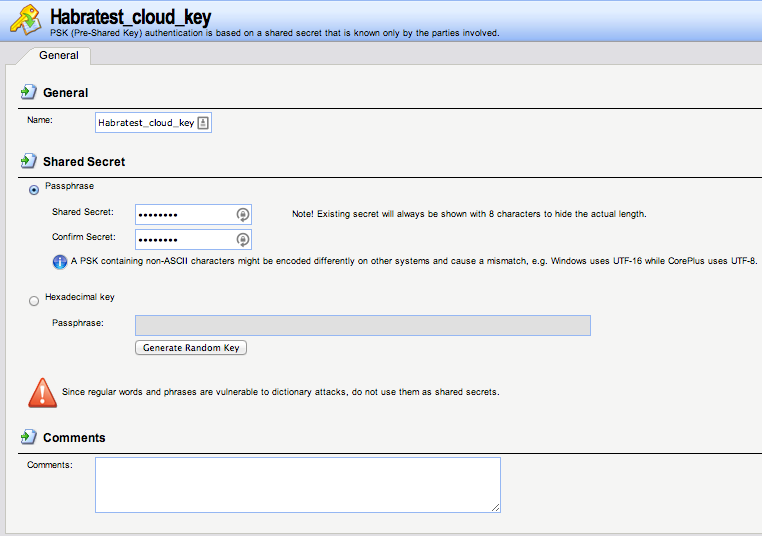Click the Comments section header icon

pyautogui.click(x=29, y=437)
